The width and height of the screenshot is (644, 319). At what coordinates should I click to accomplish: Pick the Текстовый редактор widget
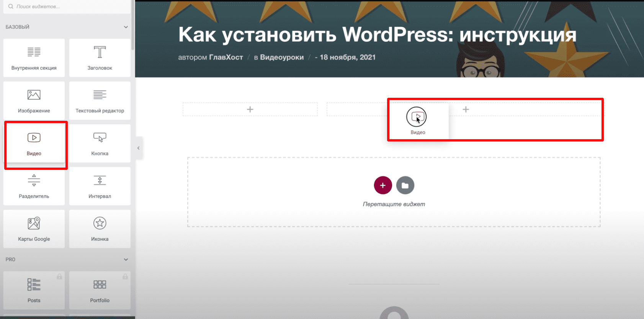point(100,100)
